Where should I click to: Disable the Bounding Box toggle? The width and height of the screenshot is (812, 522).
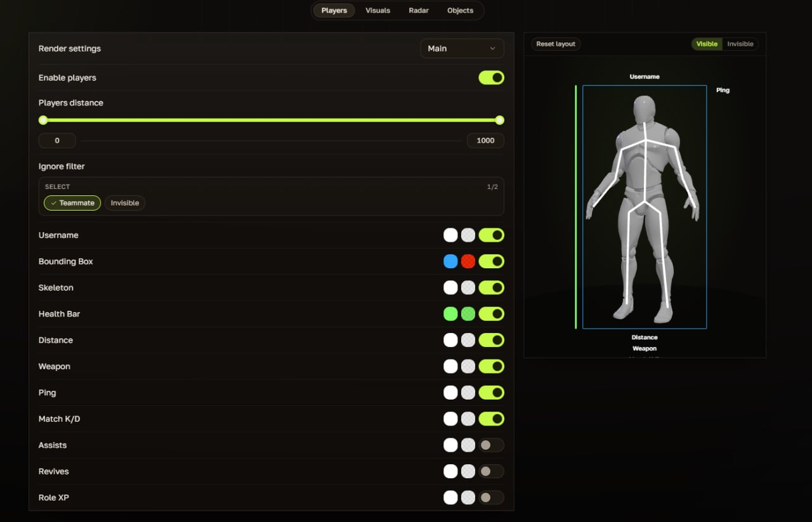[491, 261]
